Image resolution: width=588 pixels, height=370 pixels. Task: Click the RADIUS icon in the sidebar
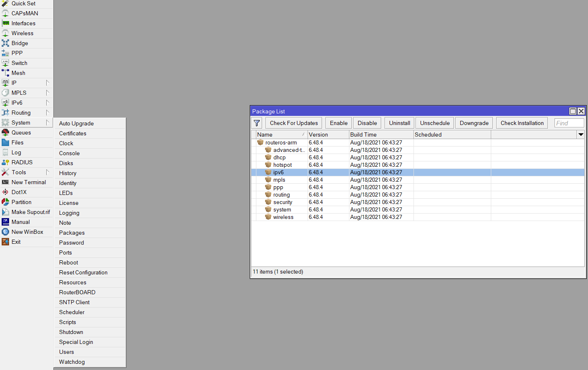[x=5, y=162]
